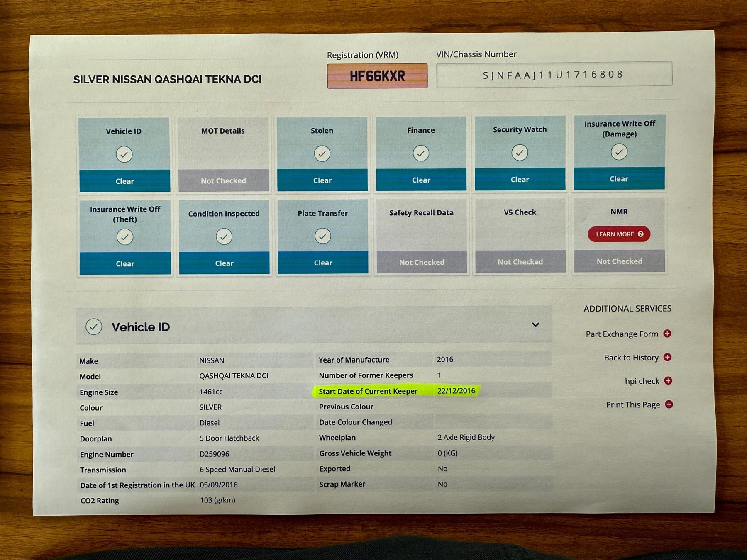The height and width of the screenshot is (560, 747).
Task: Click the Scrap Marker label
Action: [342, 484]
